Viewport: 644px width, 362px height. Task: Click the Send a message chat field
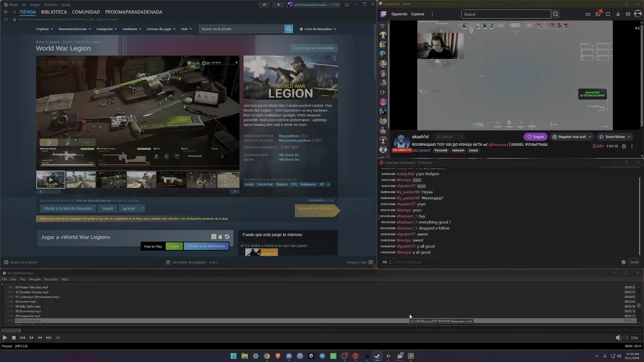pos(507,262)
